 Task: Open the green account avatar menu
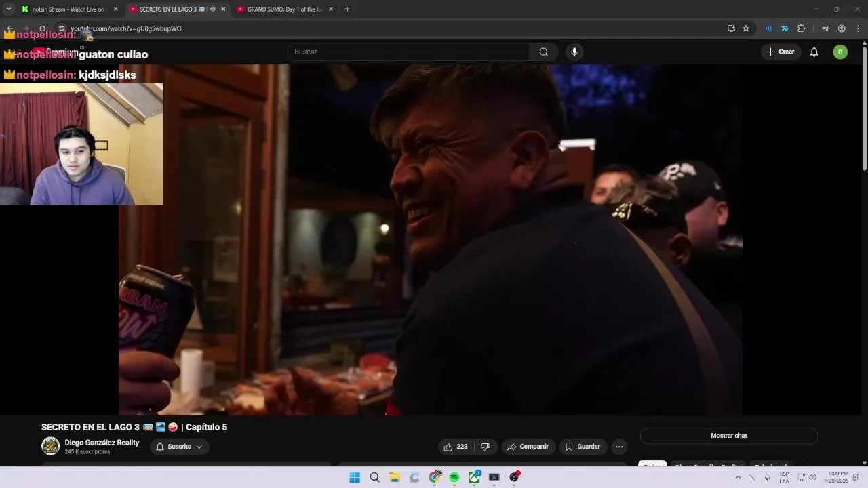click(x=840, y=52)
